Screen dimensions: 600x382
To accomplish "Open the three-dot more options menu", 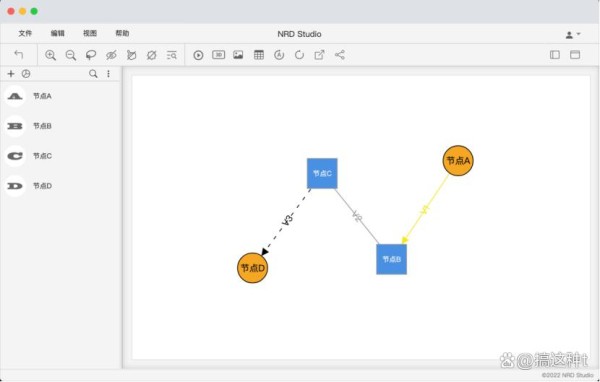I will click(108, 74).
